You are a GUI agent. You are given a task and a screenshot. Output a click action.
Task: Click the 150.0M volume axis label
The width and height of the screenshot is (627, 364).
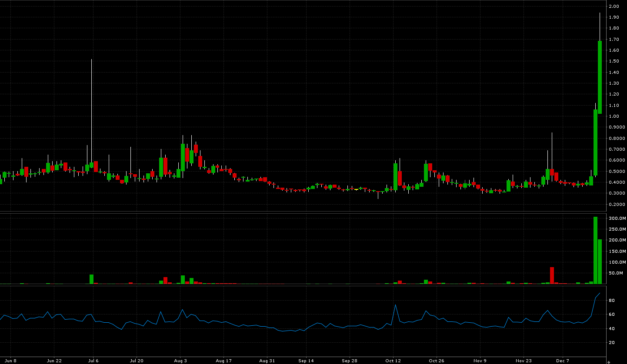[617, 251]
